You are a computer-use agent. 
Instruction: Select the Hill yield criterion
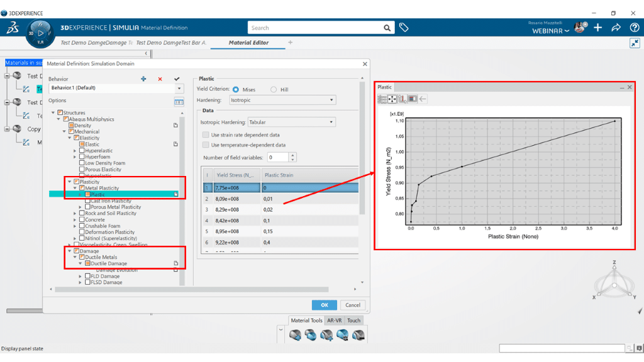point(274,90)
